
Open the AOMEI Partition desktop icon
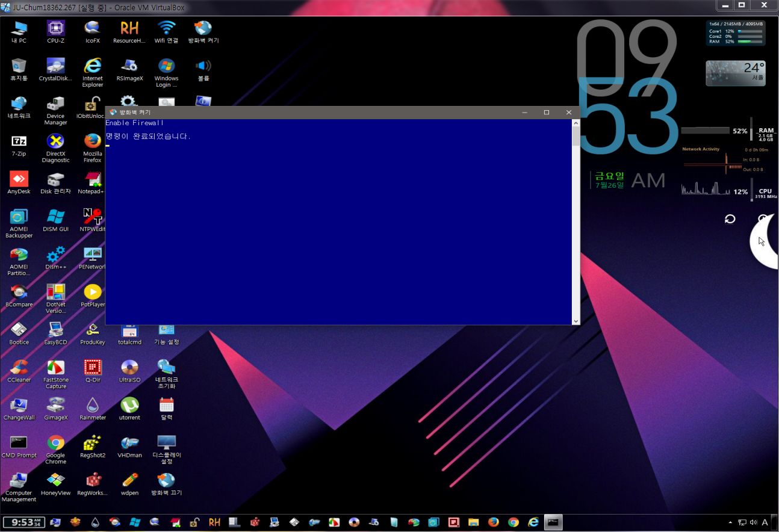pyautogui.click(x=19, y=261)
